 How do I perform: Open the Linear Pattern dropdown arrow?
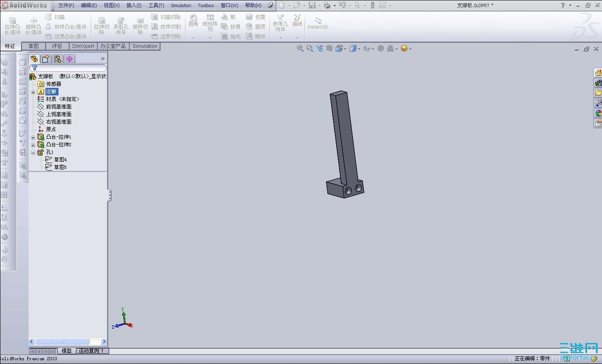point(210,38)
